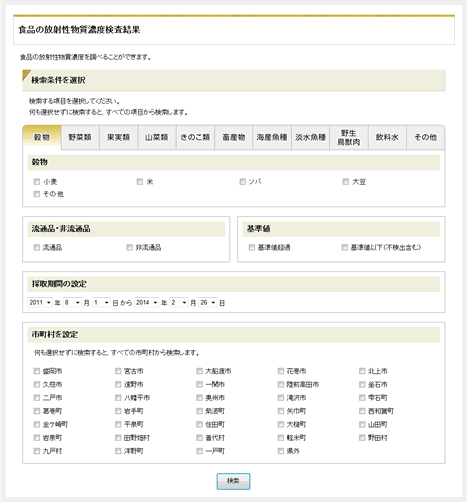
Task: Tick the 雫石町 checkbox
Action: pyautogui.click(x=362, y=398)
